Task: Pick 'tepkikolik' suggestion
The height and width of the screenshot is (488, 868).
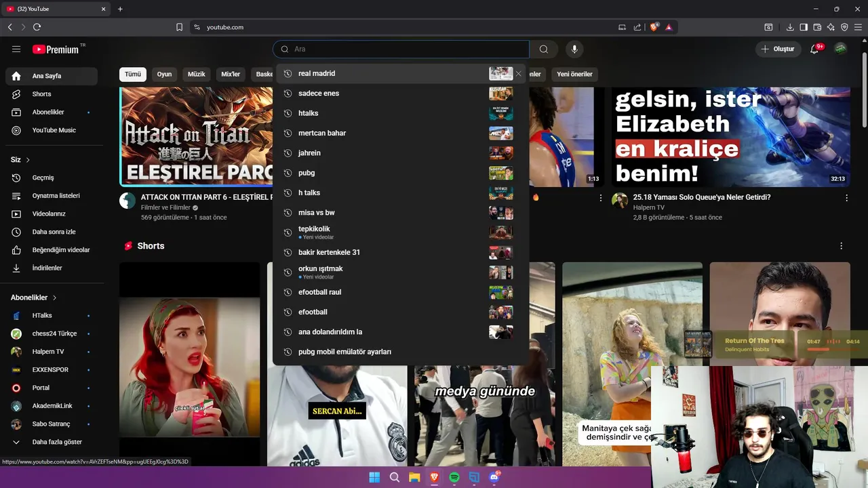Action: point(401,232)
